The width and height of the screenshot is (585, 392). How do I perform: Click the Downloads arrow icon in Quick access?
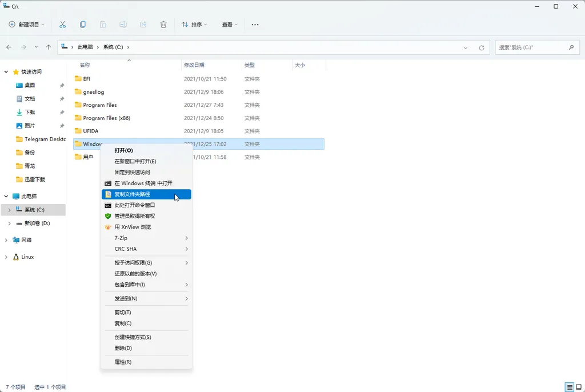[19, 112]
